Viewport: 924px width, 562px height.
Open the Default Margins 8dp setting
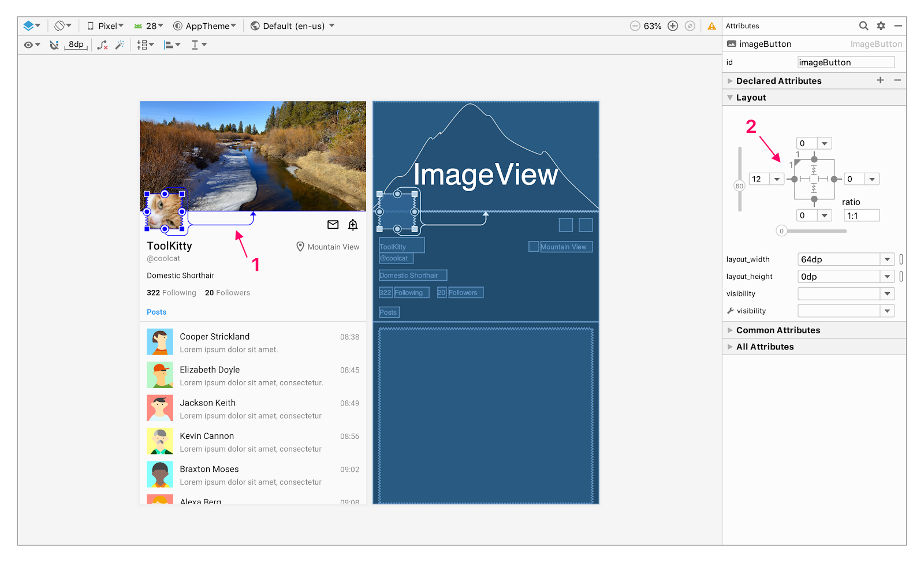click(x=76, y=44)
